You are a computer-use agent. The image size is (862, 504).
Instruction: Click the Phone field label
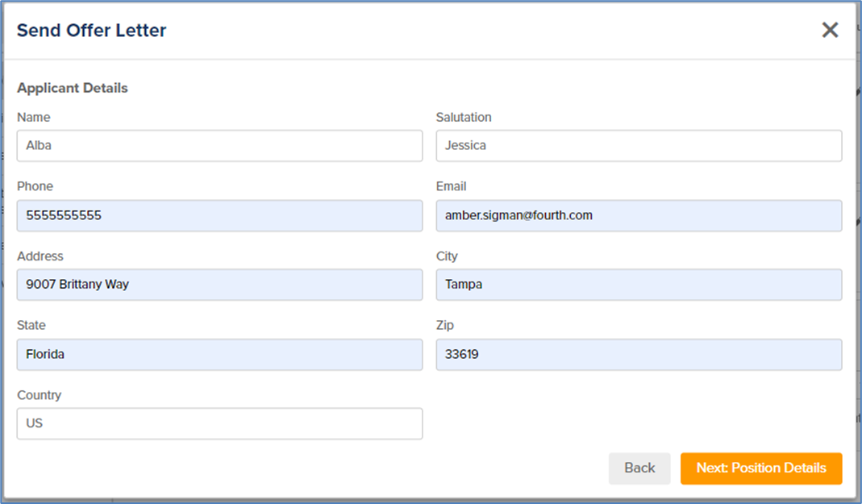(35, 186)
